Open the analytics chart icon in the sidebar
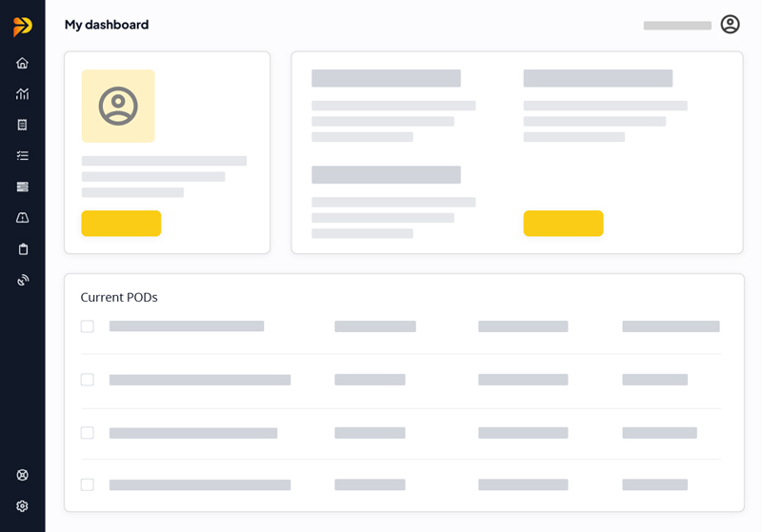 click(x=23, y=94)
